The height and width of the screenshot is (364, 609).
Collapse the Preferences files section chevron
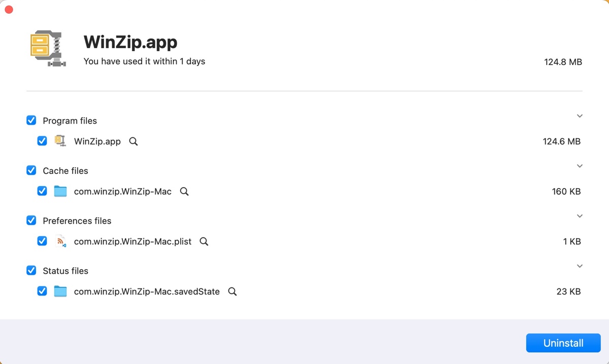point(580,216)
